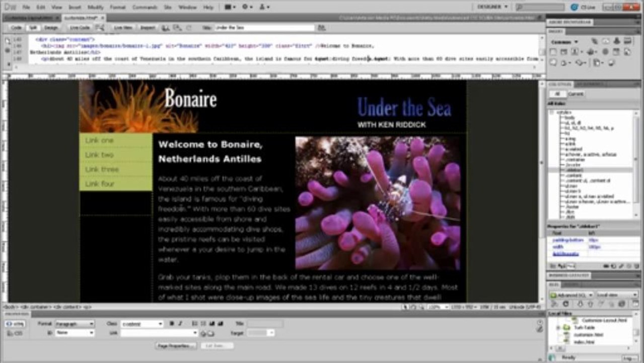
Task: Switch to Code view
Action: pyautogui.click(x=17, y=28)
